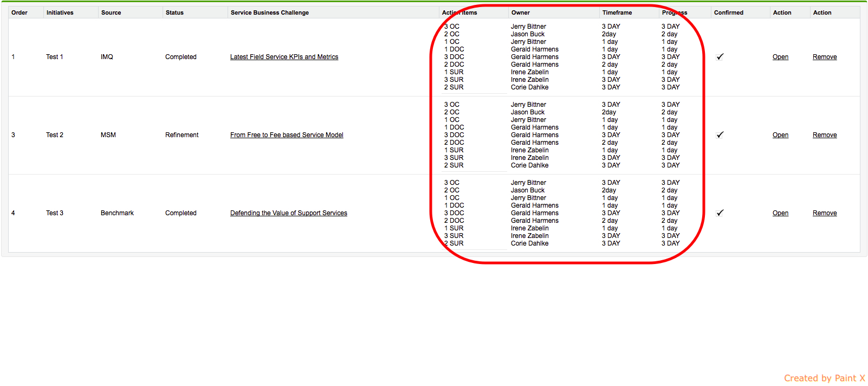The width and height of the screenshot is (868, 386).
Task: Toggle the Confirmed checkmark for Test 1
Action: click(720, 57)
